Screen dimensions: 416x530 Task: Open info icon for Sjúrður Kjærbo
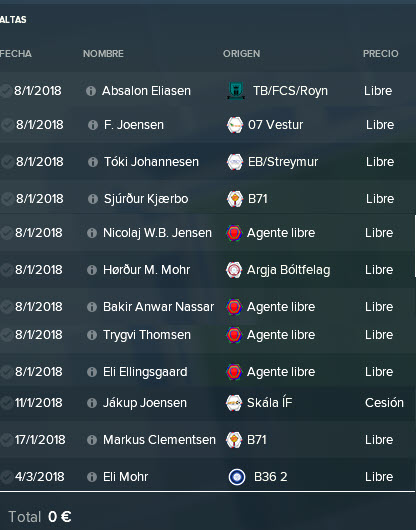93,199
